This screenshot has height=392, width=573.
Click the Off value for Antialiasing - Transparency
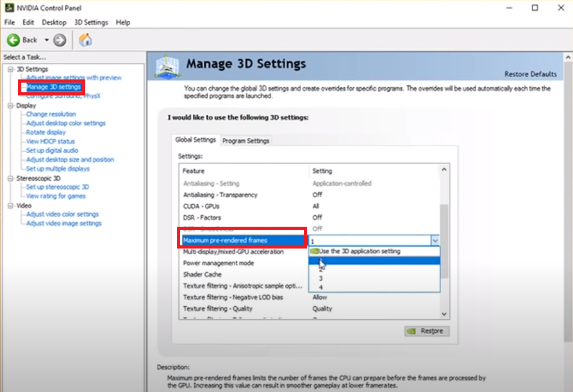[317, 195]
